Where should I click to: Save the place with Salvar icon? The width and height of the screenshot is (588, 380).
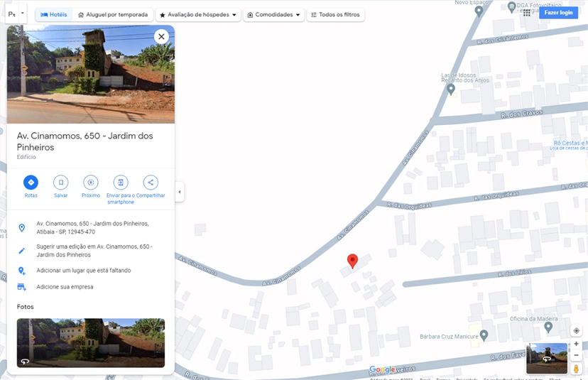[61, 183]
